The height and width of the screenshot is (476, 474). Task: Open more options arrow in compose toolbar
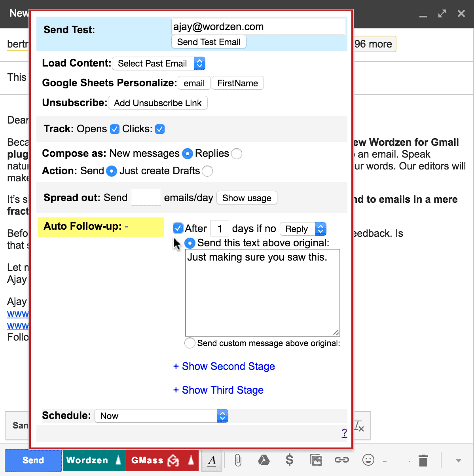(x=459, y=461)
